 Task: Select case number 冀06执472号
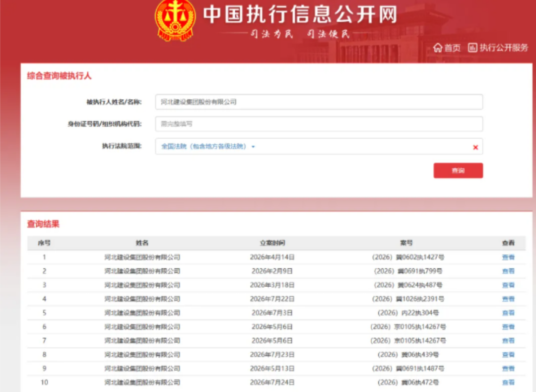408,383
